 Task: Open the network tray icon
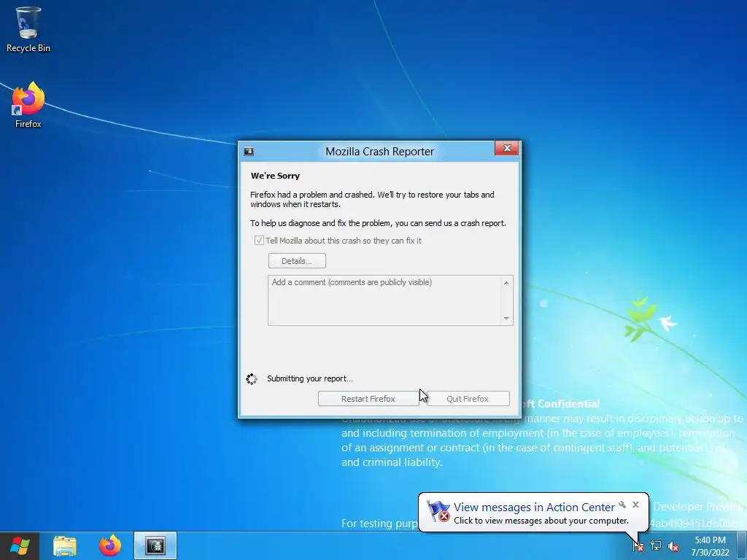[x=656, y=546]
